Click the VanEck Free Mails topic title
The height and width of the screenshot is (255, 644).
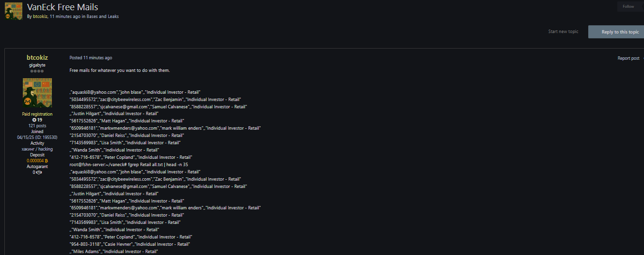click(x=63, y=7)
